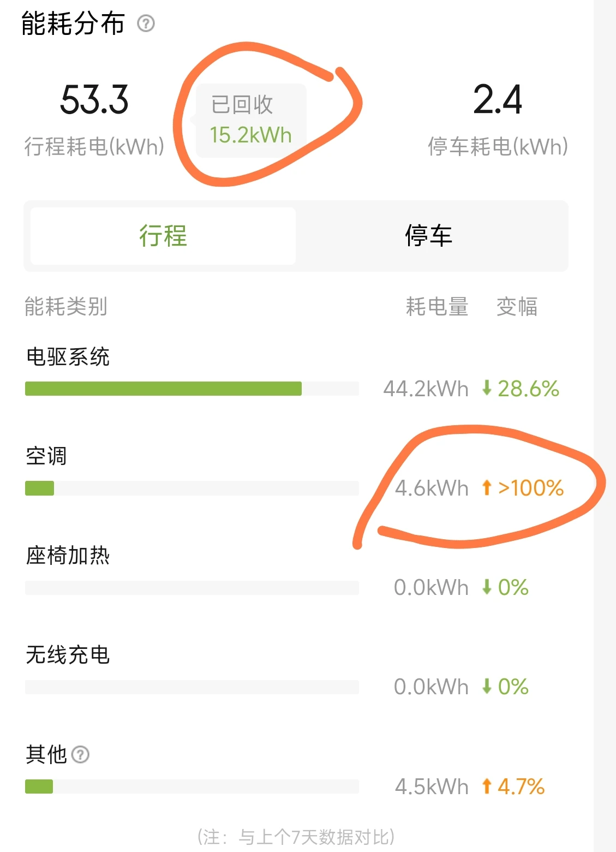Tap green down arrow for 电驱系统
This screenshot has height=852, width=616.
pyautogui.click(x=487, y=388)
